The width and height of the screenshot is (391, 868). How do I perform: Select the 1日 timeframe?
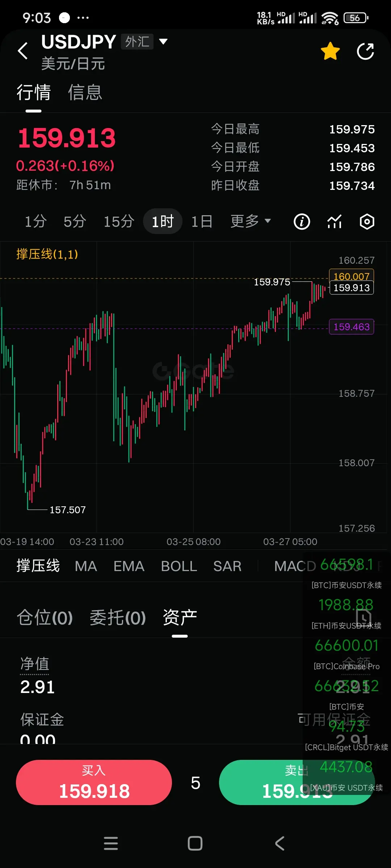coord(202,221)
